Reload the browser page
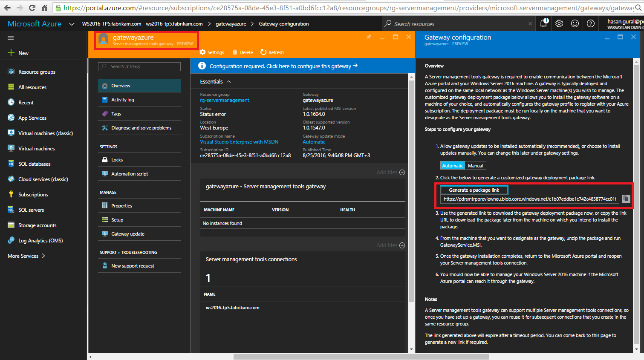 click(32, 8)
